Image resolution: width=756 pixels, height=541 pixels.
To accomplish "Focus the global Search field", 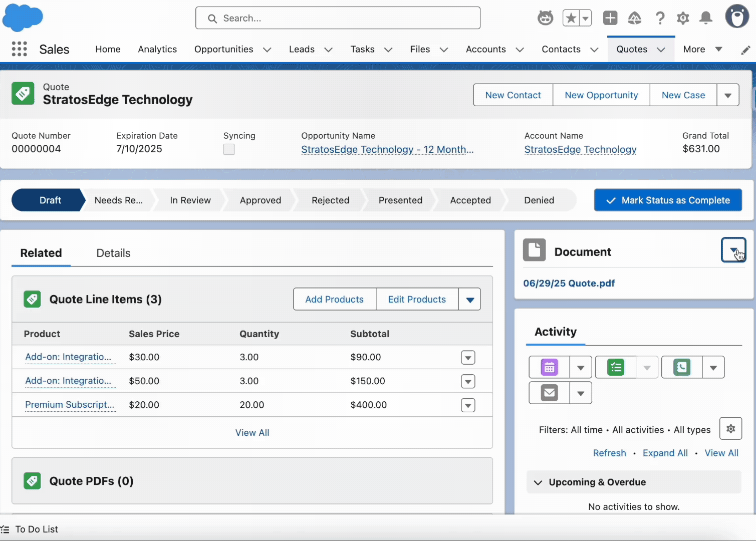I will coord(338,18).
